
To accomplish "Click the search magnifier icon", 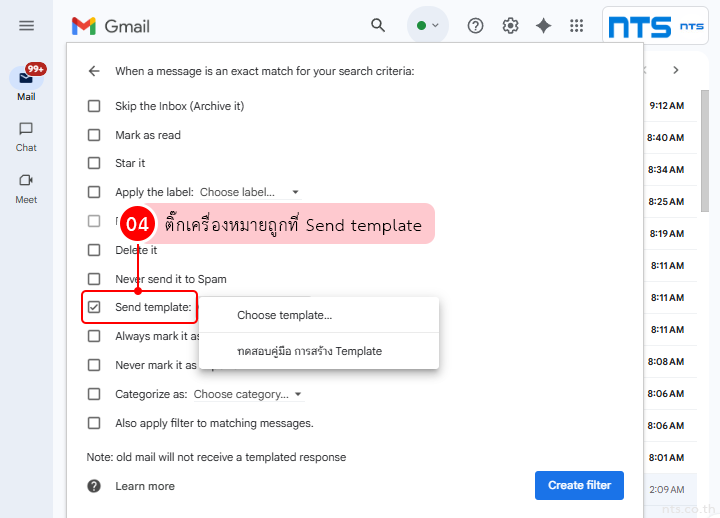I will coord(378,26).
